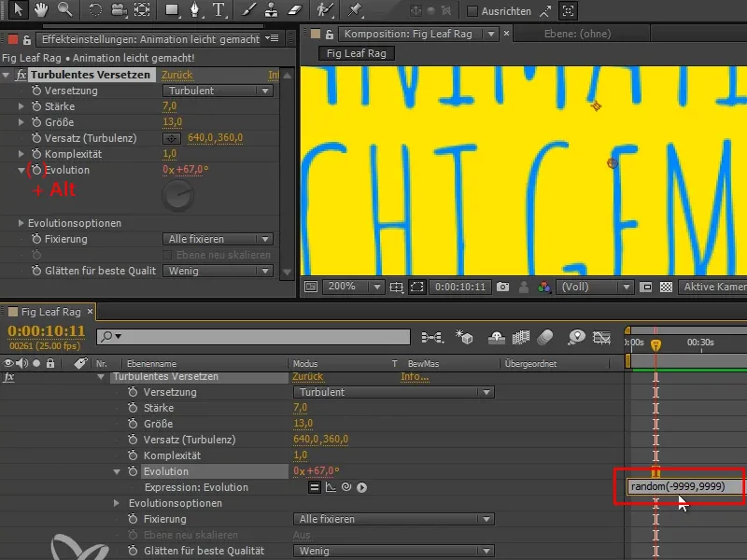The width and height of the screenshot is (747, 560).
Task: Open the 200% magnification dropdown
Action: 353,287
